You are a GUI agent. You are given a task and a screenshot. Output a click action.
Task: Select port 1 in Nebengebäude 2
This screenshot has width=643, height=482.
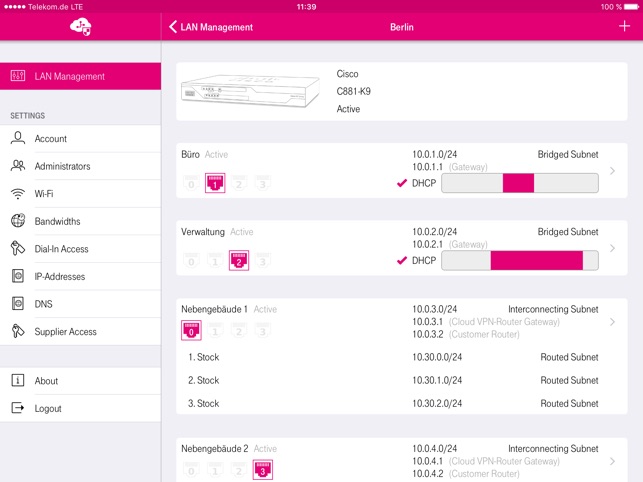coord(215,470)
